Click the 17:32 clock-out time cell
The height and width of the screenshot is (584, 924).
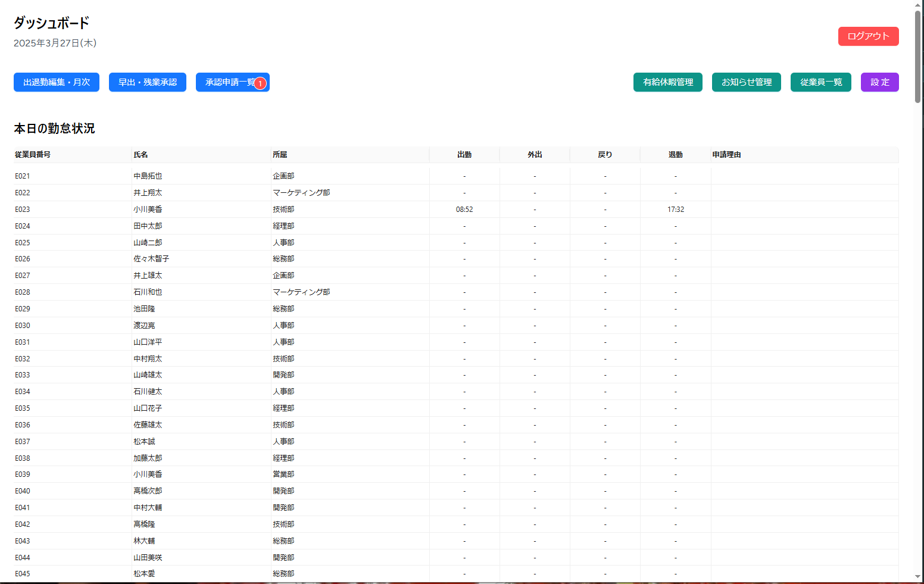675,210
